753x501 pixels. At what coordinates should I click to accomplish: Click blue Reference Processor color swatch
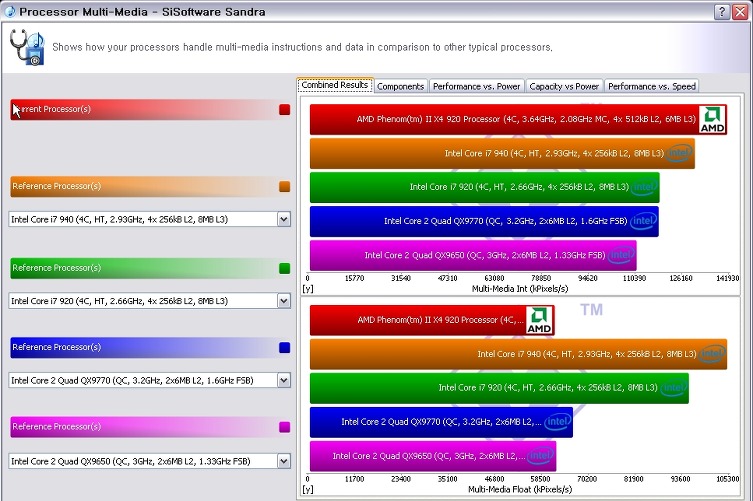click(x=284, y=347)
